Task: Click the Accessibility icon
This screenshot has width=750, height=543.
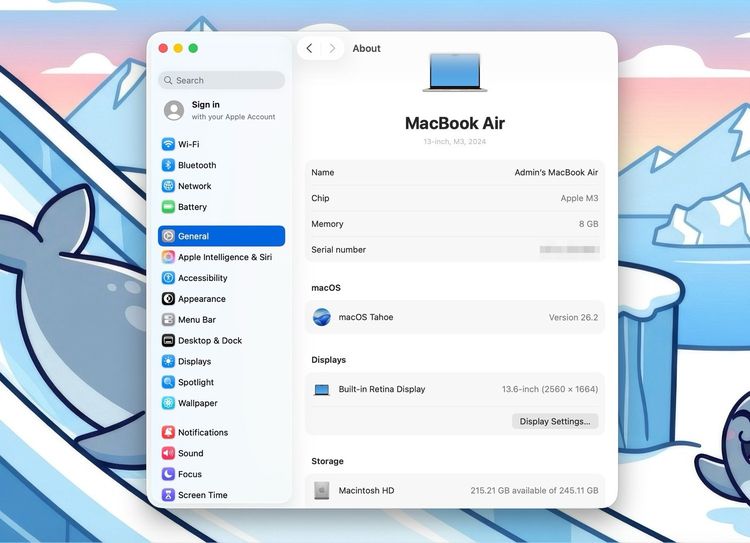Action: pos(168,278)
